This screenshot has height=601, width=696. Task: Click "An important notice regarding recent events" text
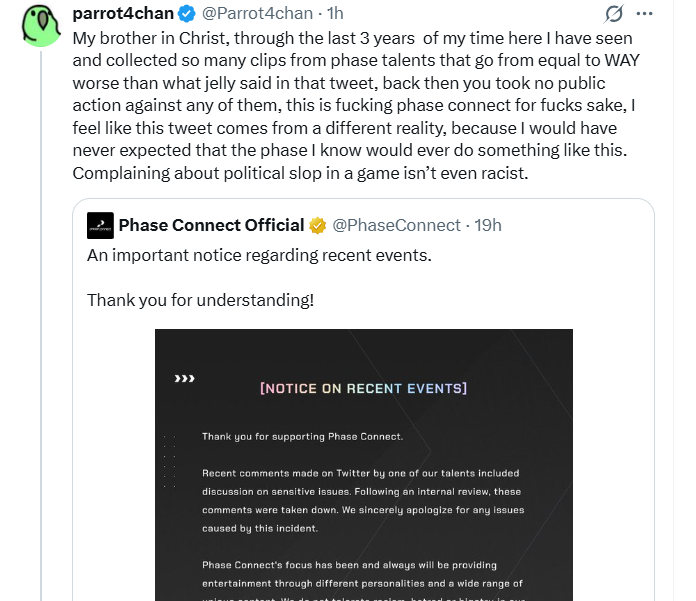(258, 255)
